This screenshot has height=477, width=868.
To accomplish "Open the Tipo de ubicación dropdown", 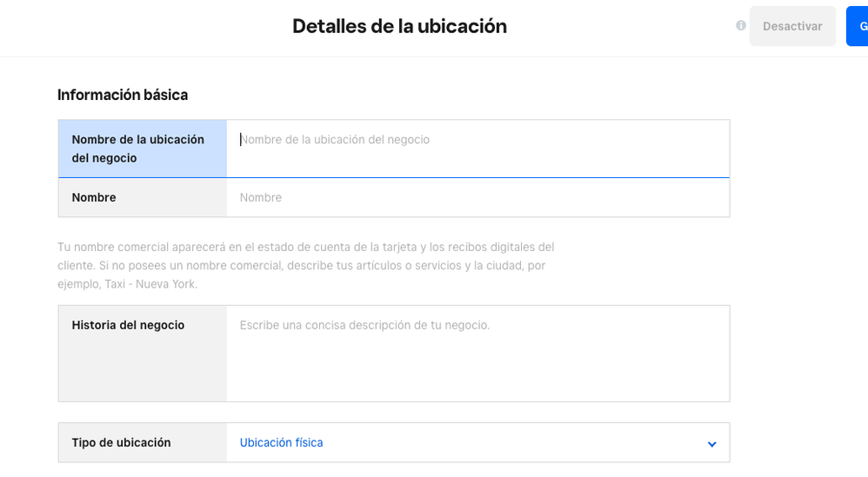I will (x=478, y=443).
